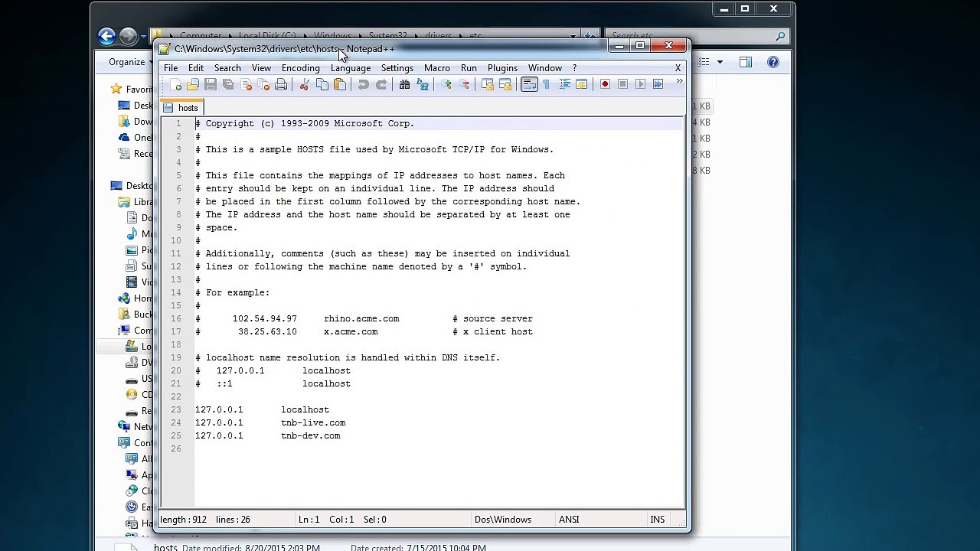Screen dimensions: 980x551
Task: Click the User Defined Language toolbar icon
Action: [x=581, y=84]
